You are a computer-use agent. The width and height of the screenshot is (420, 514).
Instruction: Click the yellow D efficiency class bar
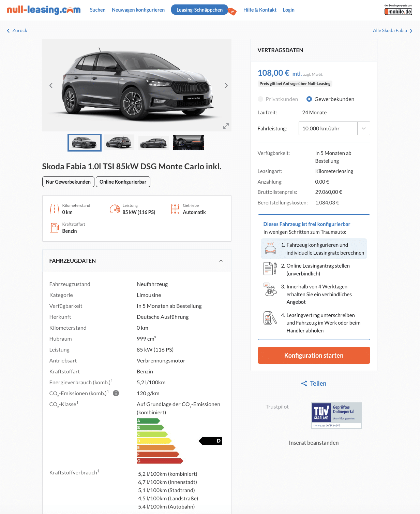click(x=154, y=441)
